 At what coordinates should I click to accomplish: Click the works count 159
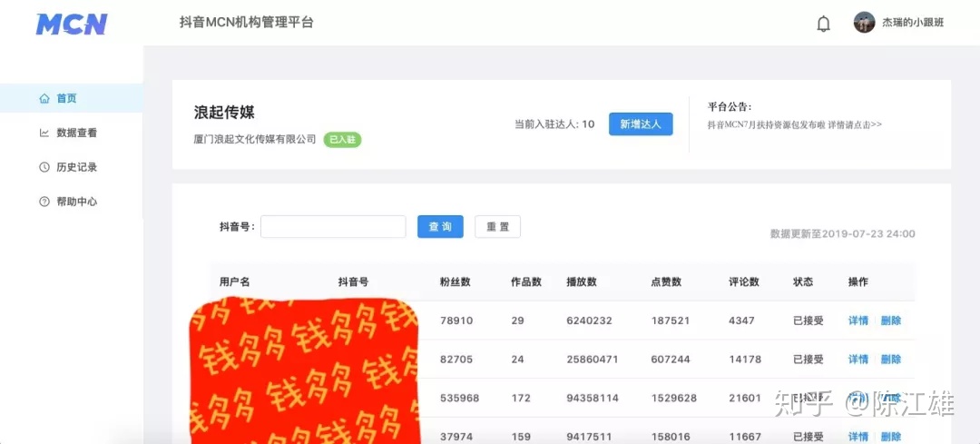(x=520, y=437)
